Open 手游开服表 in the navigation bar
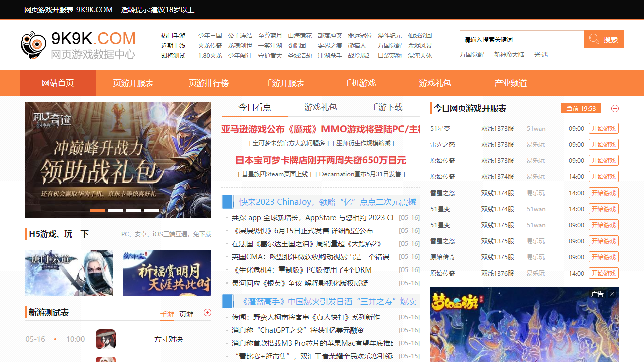The width and height of the screenshot is (644, 362). point(284,83)
